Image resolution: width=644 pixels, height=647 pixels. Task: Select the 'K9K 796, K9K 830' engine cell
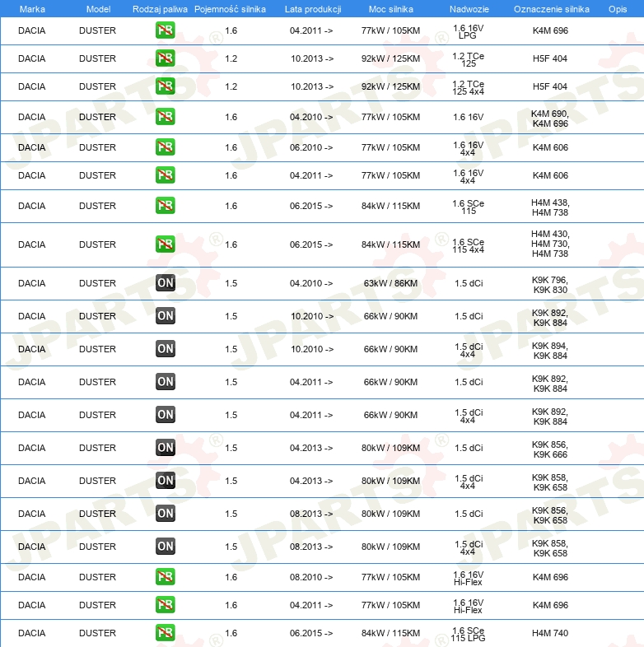[x=550, y=285]
